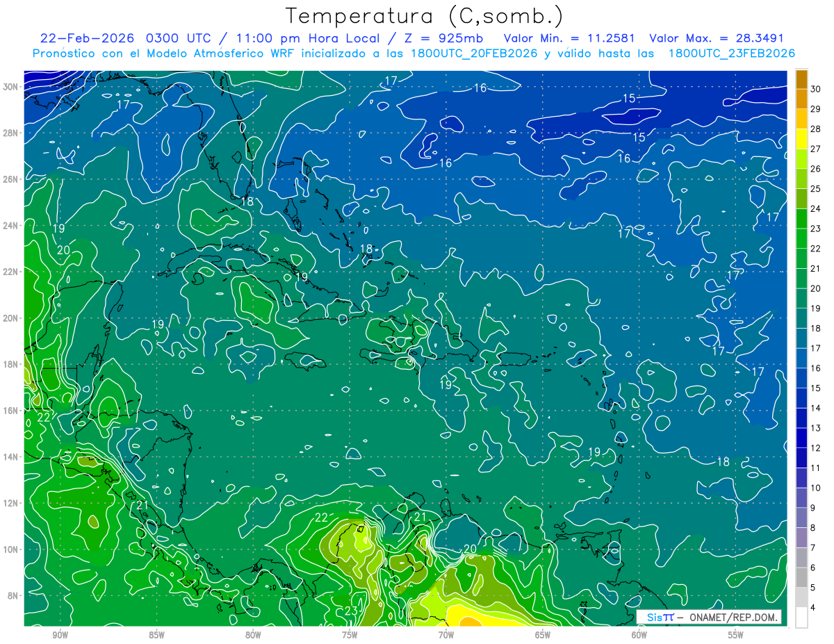Click the title "Temperatura (C,somb.)"

point(425,16)
